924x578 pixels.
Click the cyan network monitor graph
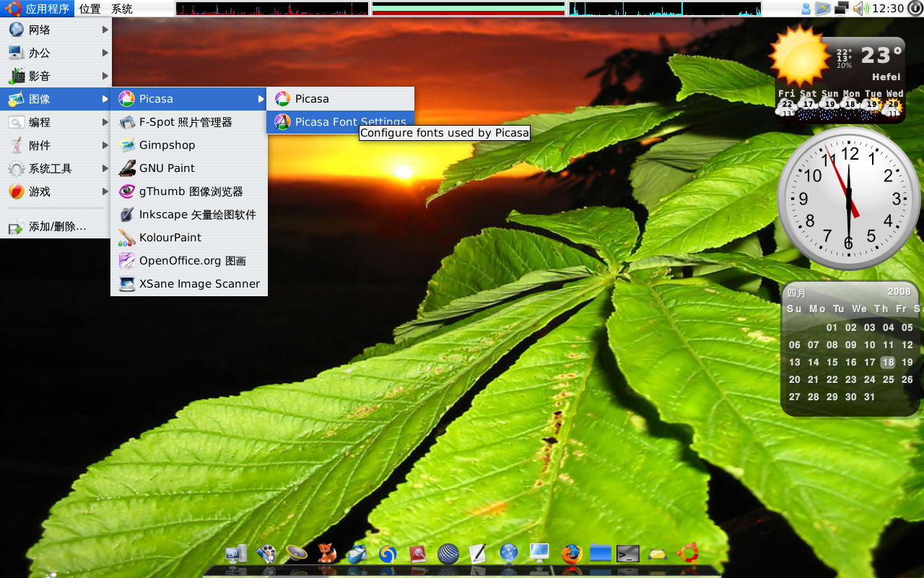click(x=665, y=9)
